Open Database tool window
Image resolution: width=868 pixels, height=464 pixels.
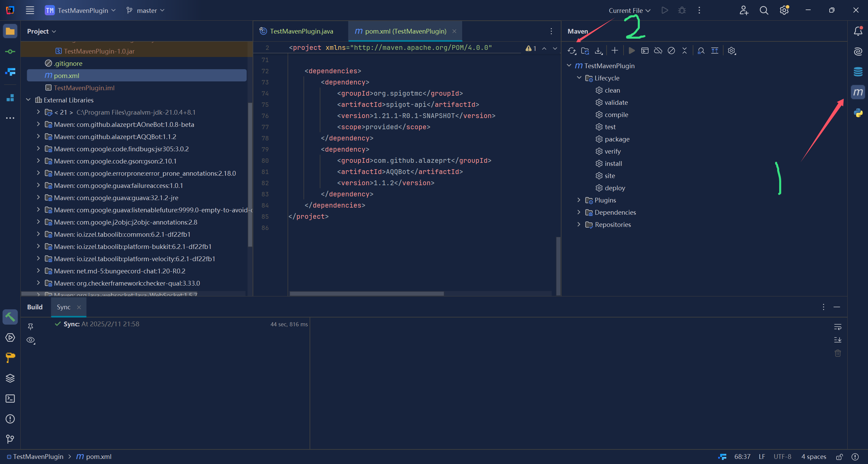click(858, 72)
